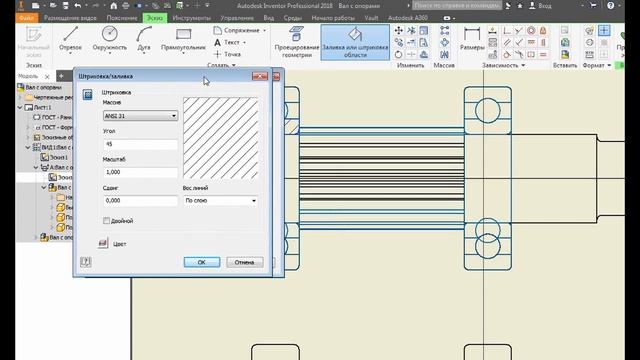Open the help question mark menu

tap(611, 6)
